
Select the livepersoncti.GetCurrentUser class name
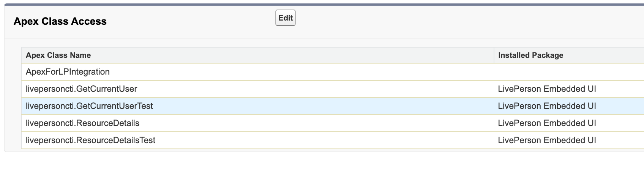coord(81,89)
